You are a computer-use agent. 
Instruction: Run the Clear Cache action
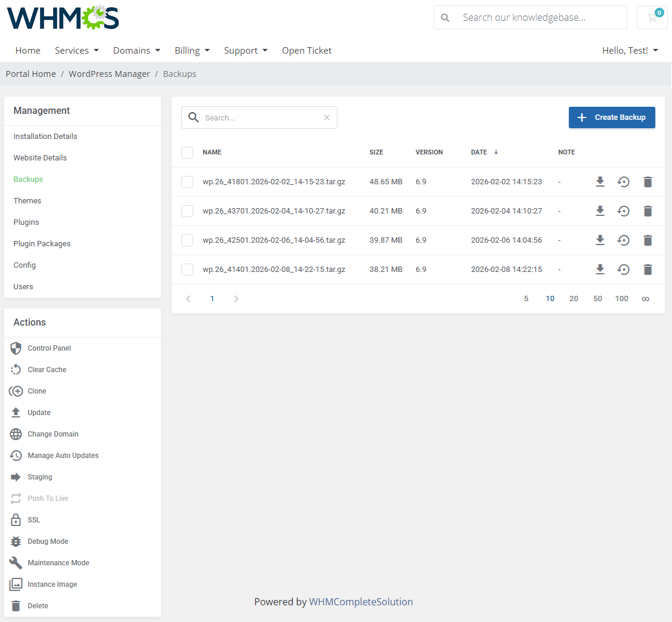(46, 369)
